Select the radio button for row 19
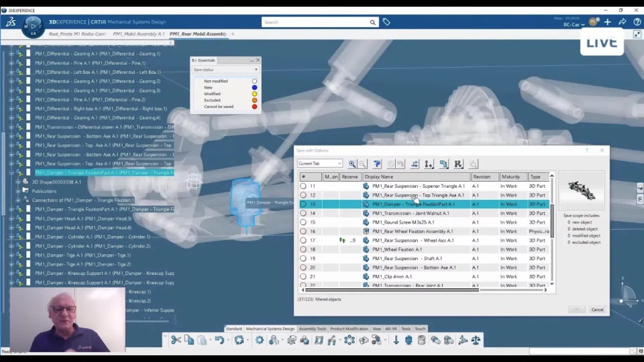The height and width of the screenshot is (362, 644). (303, 258)
